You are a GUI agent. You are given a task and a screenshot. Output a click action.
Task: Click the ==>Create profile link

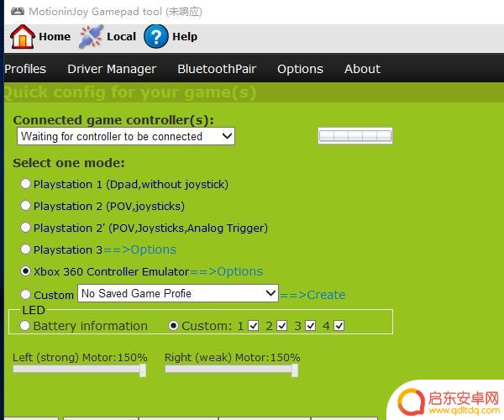pos(312,295)
